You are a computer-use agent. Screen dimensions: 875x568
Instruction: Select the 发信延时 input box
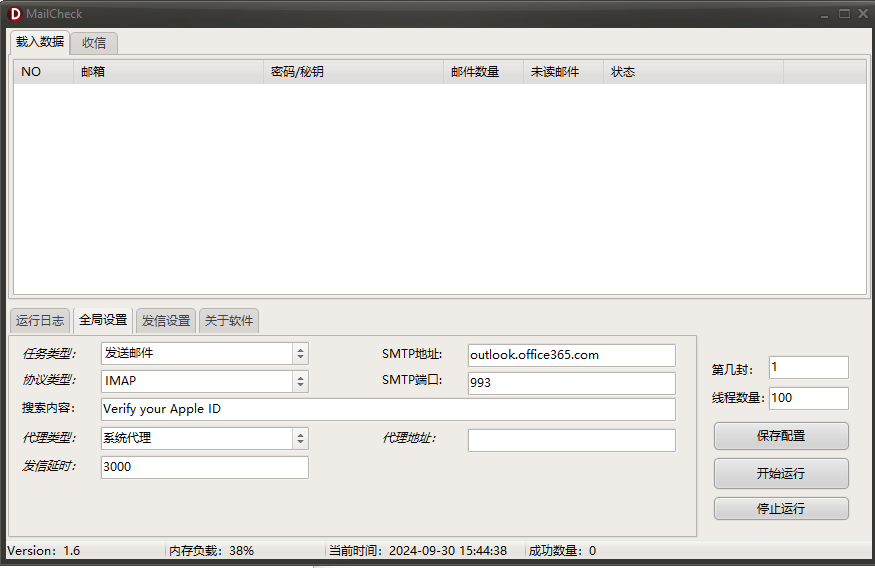coord(204,467)
